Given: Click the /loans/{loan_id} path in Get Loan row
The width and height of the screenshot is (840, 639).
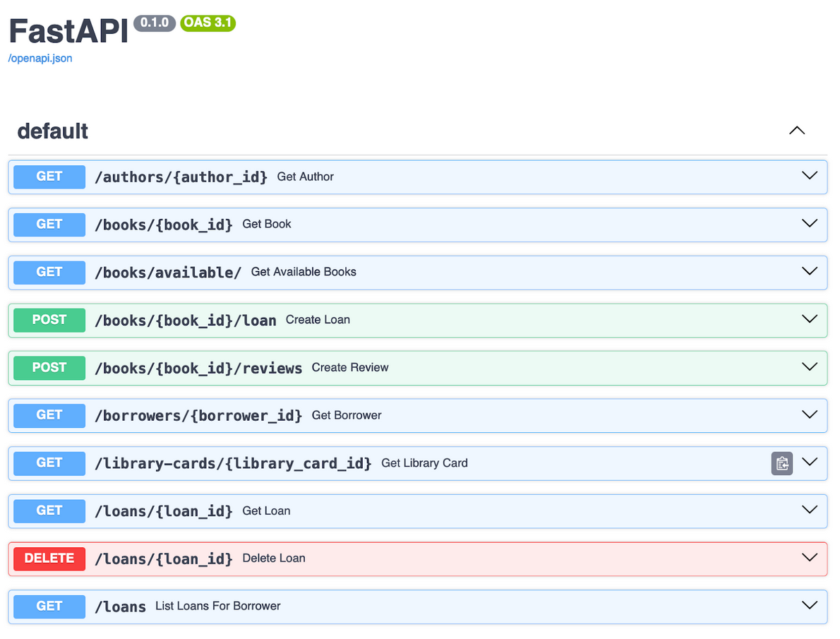Looking at the screenshot, I should [x=164, y=511].
